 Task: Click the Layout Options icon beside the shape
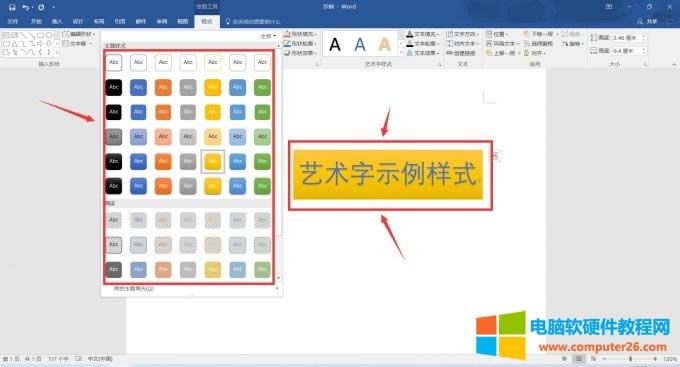[495, 156]
